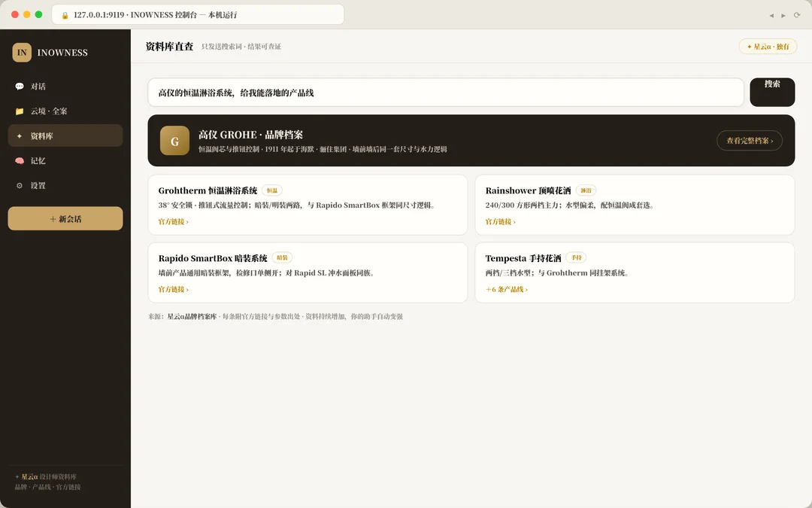This screenshot has height=508, width=812.
Task: Open 设置 in the sidebar
Action: (65, 186)
